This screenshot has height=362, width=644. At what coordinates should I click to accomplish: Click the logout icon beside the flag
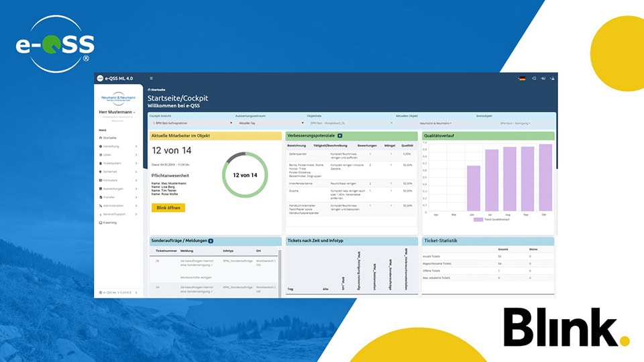click(534, 78)
